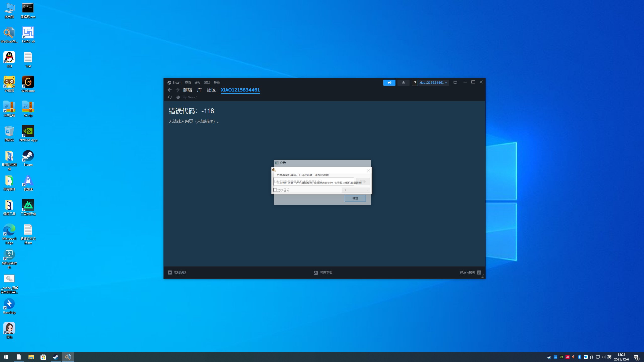Viewport: 644px width, 362px height.
Task: Open the manage downloads icon
Action: coord(315,273)
